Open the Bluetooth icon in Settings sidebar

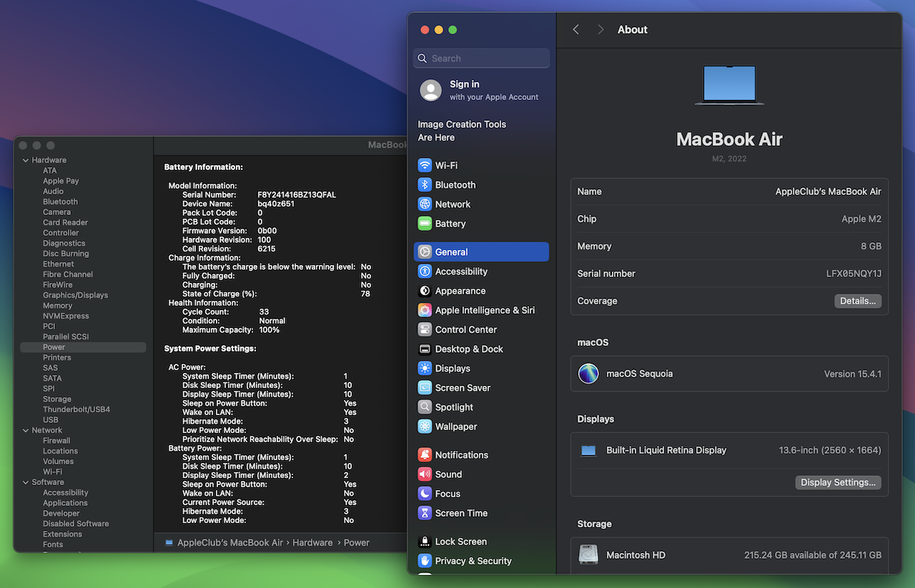tap(425, 184)
